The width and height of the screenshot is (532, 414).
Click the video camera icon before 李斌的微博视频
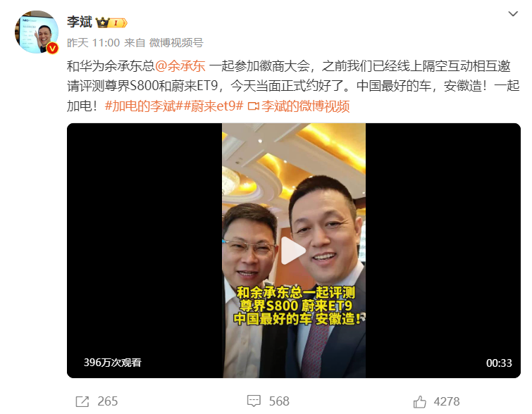253,106
